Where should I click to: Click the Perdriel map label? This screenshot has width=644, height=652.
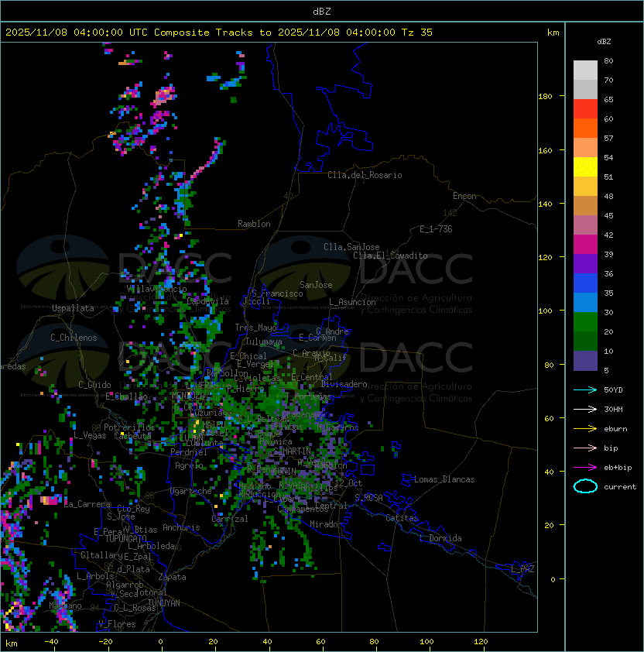click(189, 452)
